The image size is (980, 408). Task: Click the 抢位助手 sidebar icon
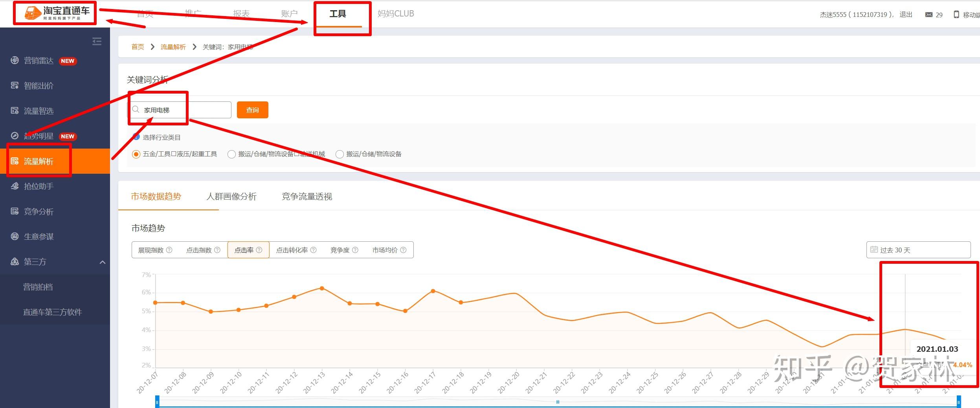(15, 186)
